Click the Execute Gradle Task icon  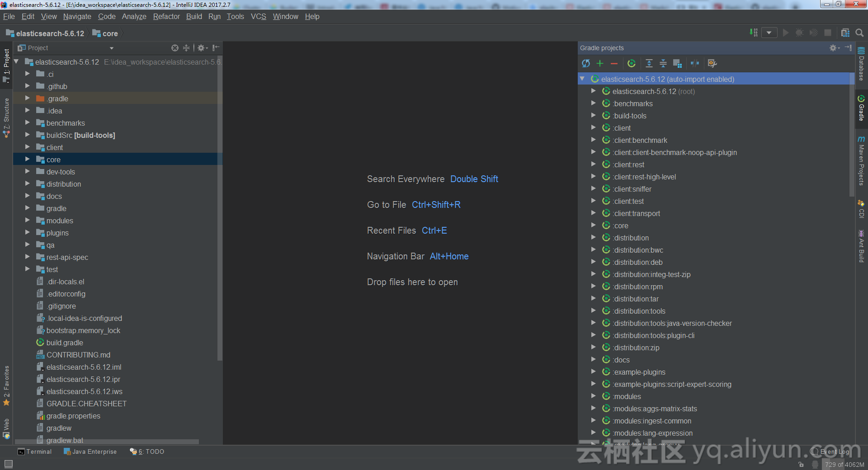(x=632, y=64)
